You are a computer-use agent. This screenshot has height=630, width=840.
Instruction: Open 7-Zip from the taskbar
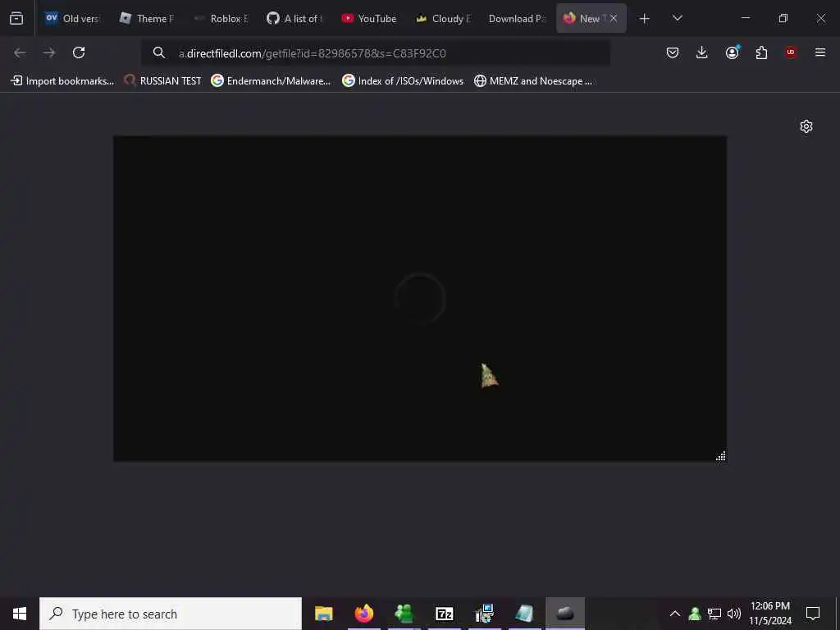click(444, 614)
